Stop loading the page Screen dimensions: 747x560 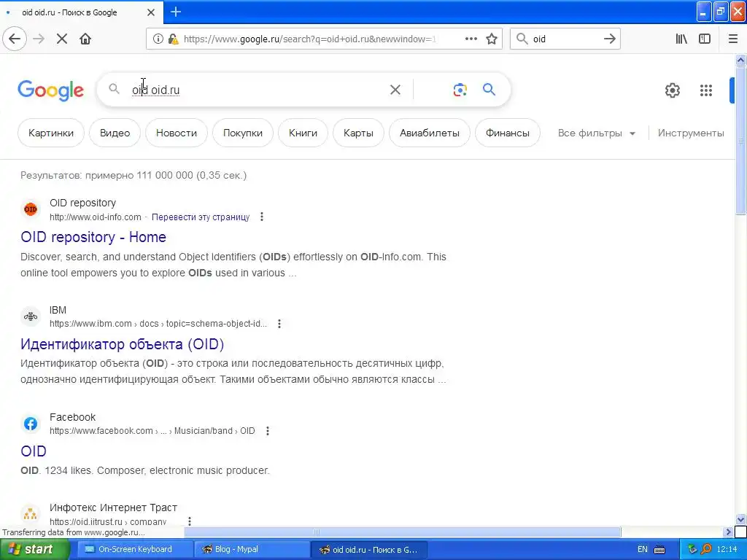[62, 39]
